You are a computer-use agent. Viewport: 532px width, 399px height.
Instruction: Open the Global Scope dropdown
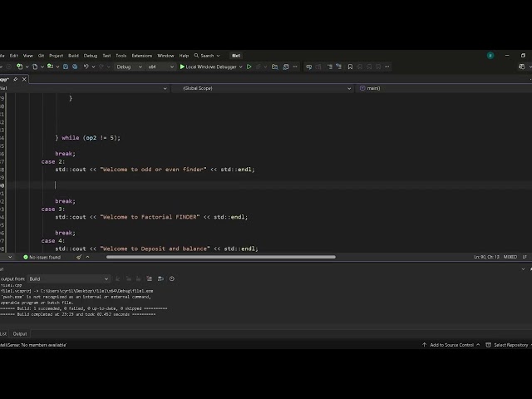pyautogui.click(x=263, y=88)
